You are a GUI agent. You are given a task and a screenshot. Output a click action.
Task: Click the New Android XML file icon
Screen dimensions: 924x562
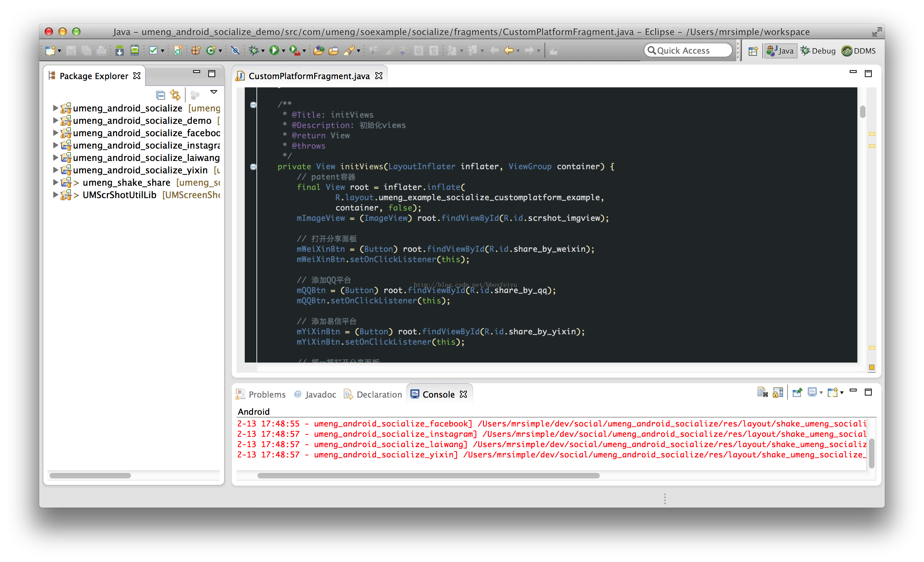(x=178, y=50)
